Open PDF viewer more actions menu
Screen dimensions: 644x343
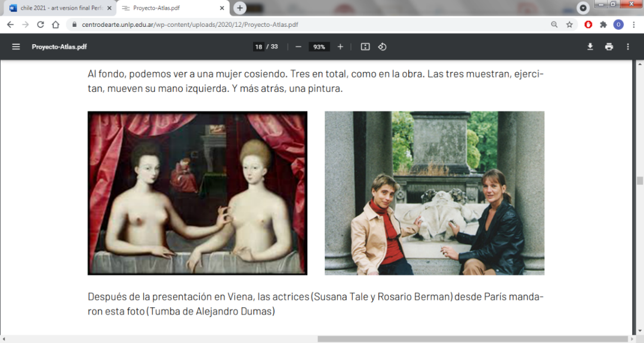coord(628,47)
